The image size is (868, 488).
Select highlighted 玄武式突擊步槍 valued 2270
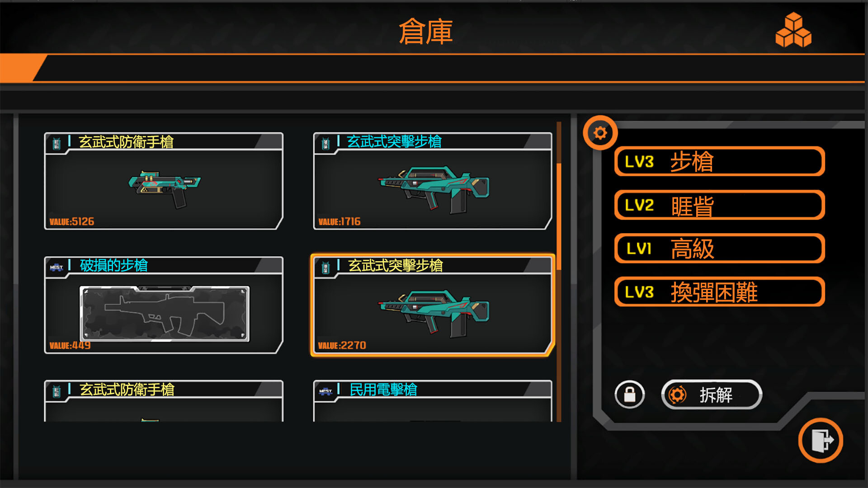click(x=433, y=305)
